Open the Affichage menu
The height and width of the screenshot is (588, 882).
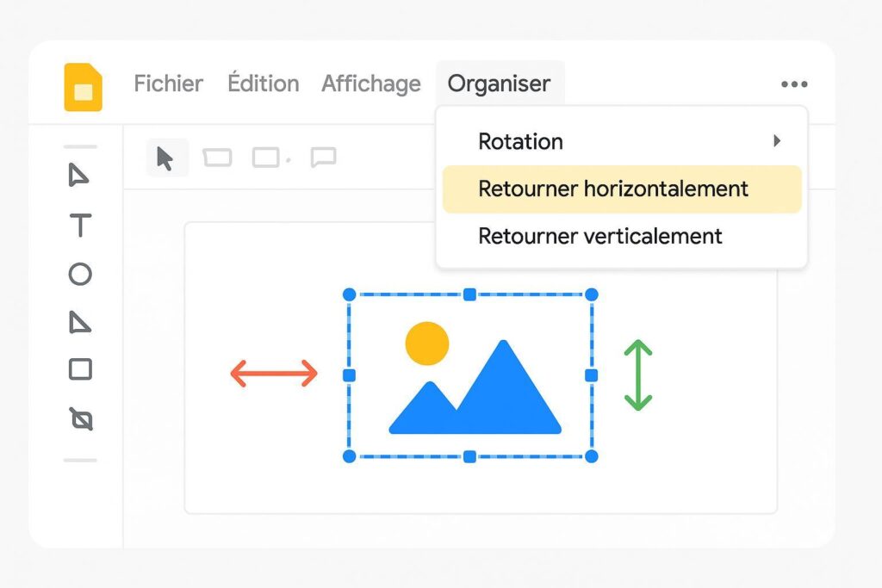pos(370,84)
